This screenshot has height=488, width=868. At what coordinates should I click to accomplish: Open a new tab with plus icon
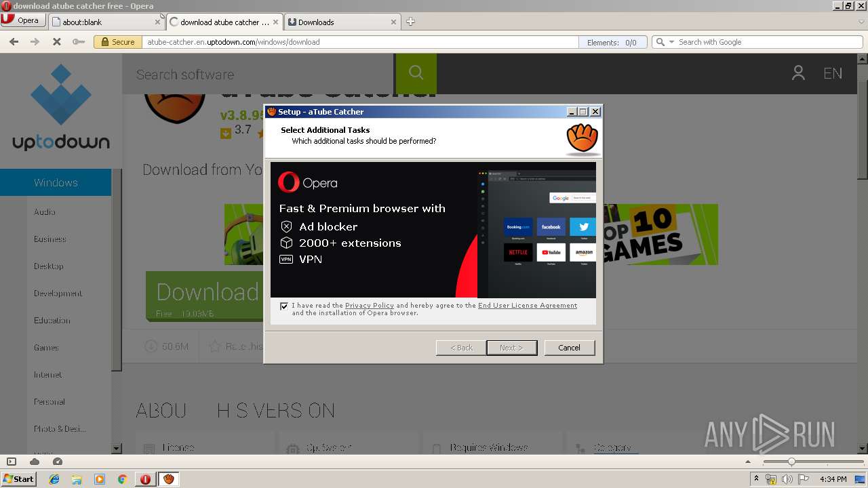(410, 22)
